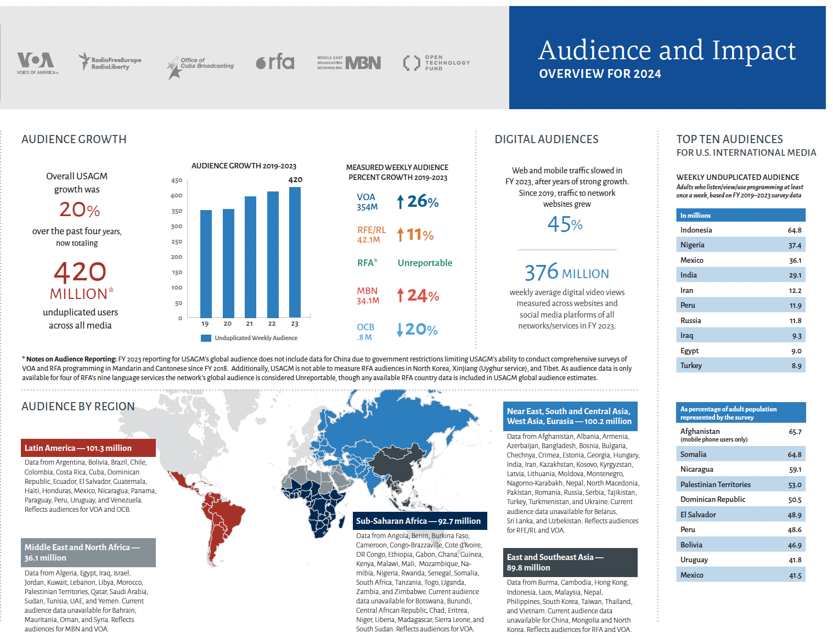Click 'As percentage of adult population' header
The height and width of the screenshot is (644, 833).
coord(741,413)
